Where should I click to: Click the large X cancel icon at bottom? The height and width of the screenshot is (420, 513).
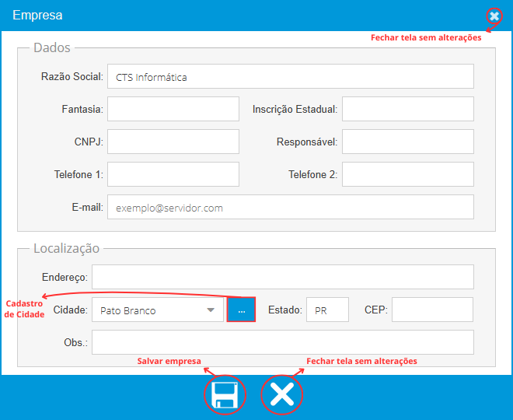[281, 395]
